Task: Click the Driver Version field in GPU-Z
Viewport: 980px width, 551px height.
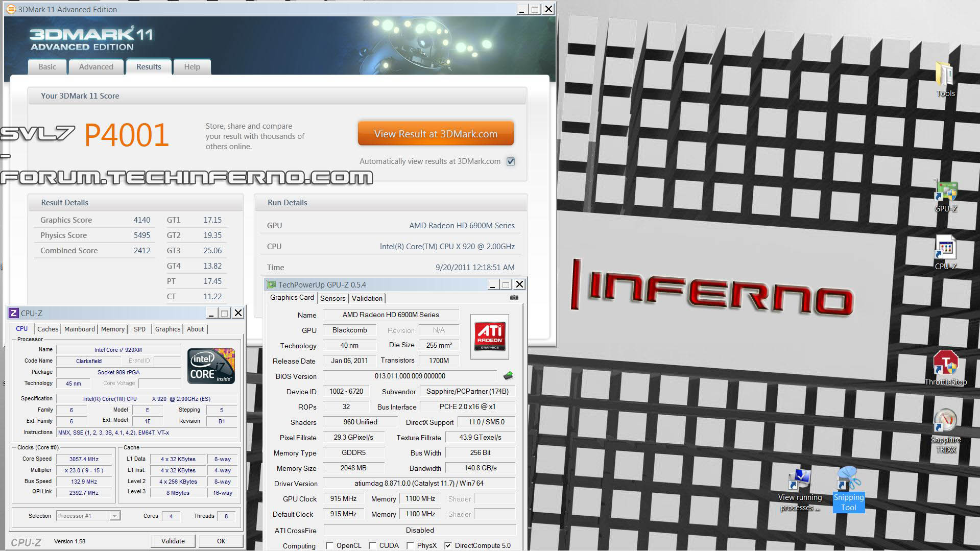Action: point(419,484)
